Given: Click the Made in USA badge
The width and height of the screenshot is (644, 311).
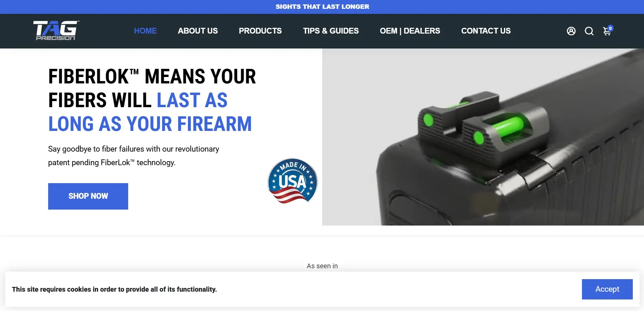Looking at the screenshot, I should [x=293, y=181].
